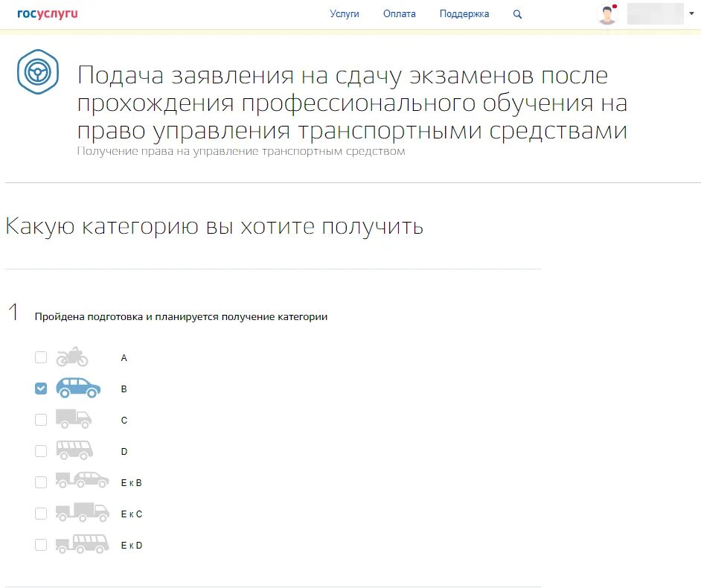701x588 pixels.
Task: Uncheck the category B checkbox
Action: point(41,389)
